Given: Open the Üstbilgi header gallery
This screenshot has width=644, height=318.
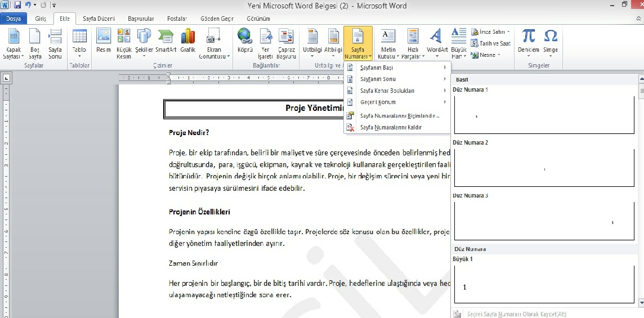Looking at the screenshot, I should pos(312,44).
